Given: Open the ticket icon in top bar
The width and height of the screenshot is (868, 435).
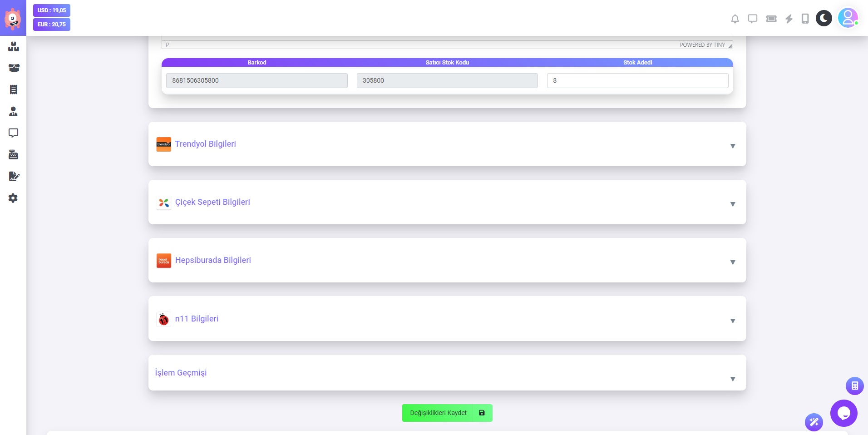Looking at the screenshot, I should click(x=771, y=19).
